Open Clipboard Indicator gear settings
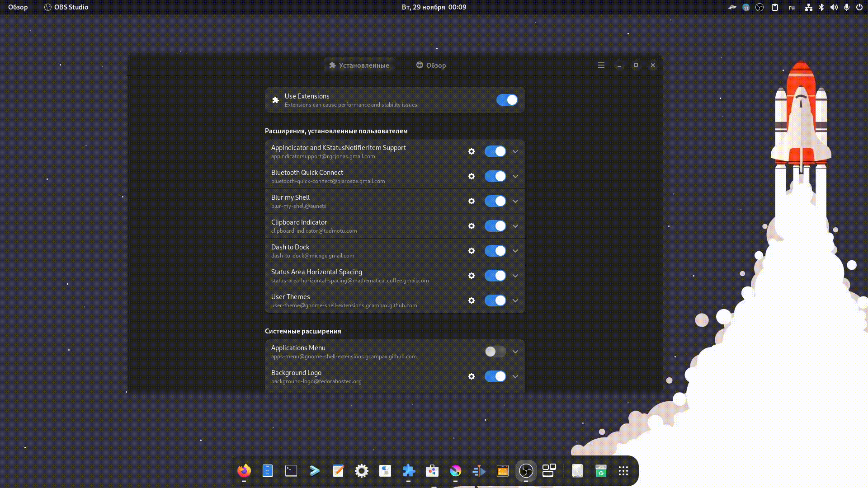This screenshot has height=488, width=868. click(472, 226)
